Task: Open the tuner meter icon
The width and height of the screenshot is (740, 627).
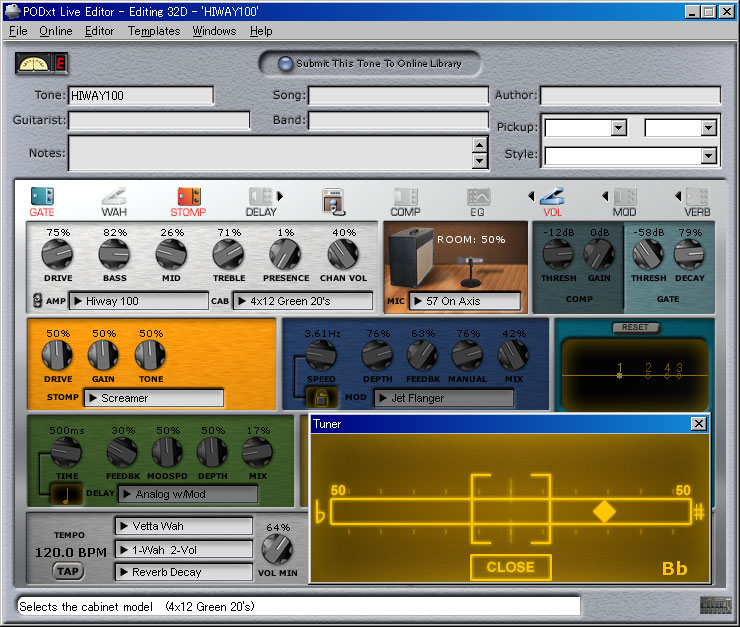Action: (41, 63)
